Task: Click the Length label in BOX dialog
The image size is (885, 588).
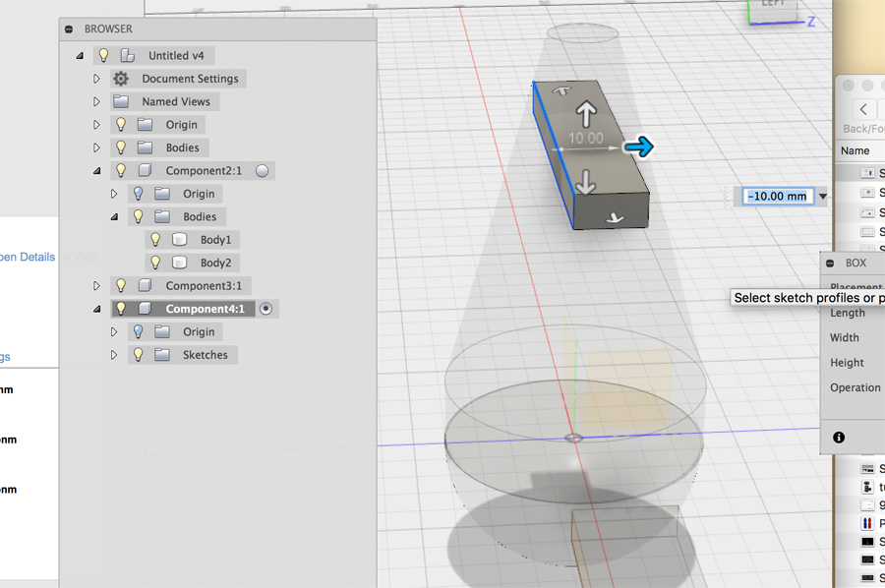Action: 848,314
